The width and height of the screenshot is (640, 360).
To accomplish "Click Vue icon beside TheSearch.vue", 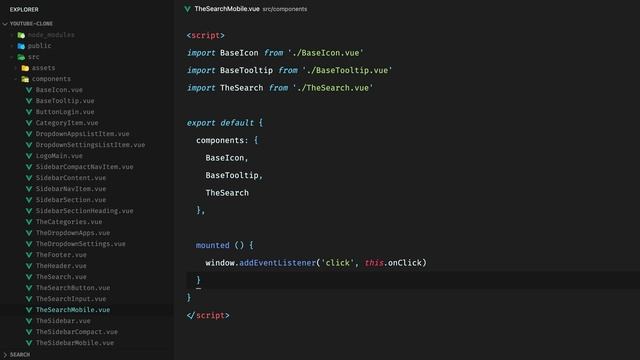I will coord(29,277).
